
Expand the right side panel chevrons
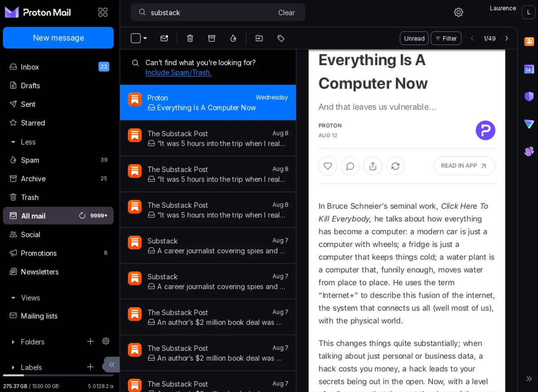click(529, 379)
